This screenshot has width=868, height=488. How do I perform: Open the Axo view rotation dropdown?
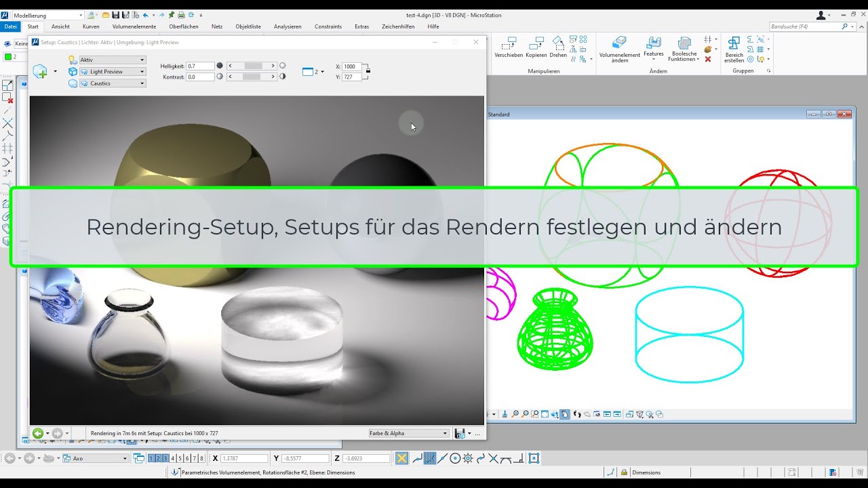(x=95, y=459)
